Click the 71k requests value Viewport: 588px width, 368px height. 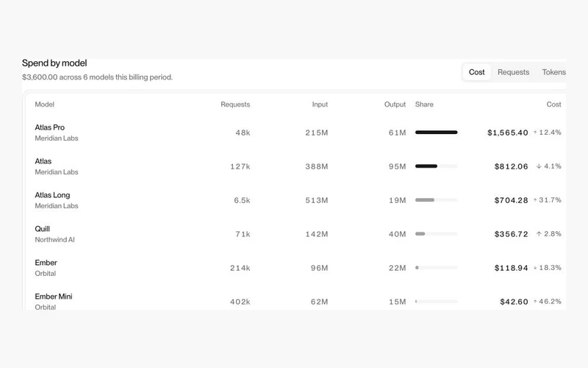(243, 234)
